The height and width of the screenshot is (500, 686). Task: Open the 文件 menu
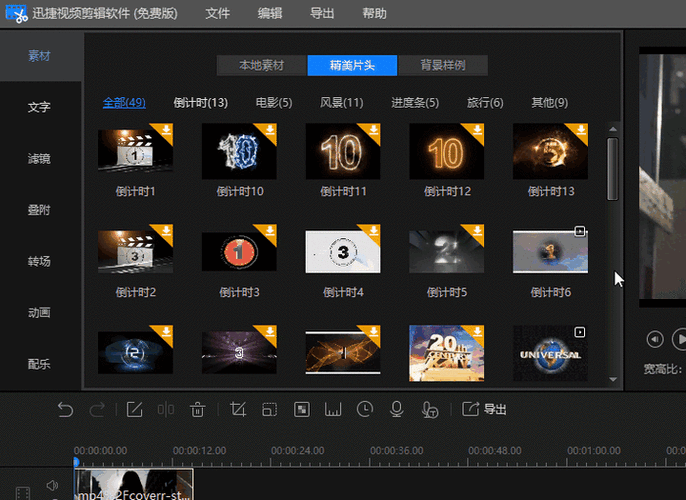(217, 14)
